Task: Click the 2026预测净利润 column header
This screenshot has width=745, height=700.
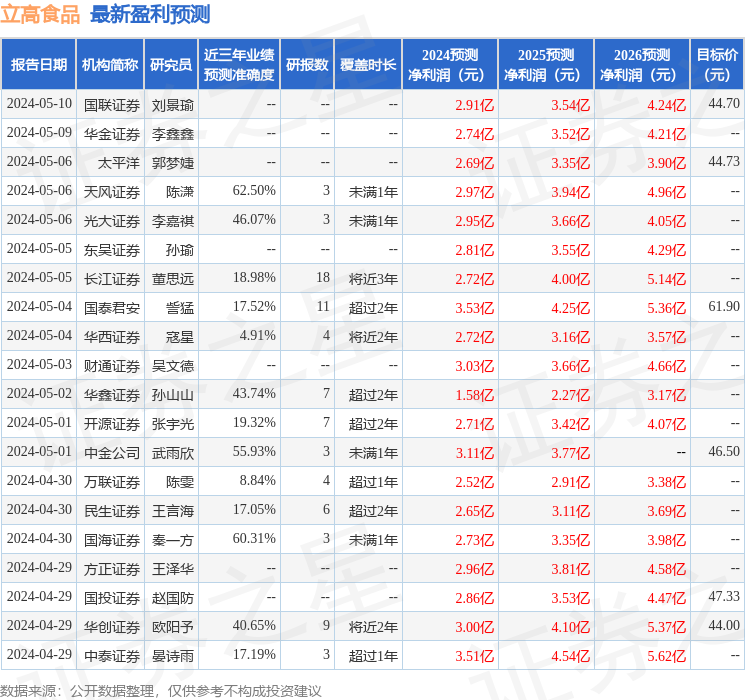Action: (642, 64)
